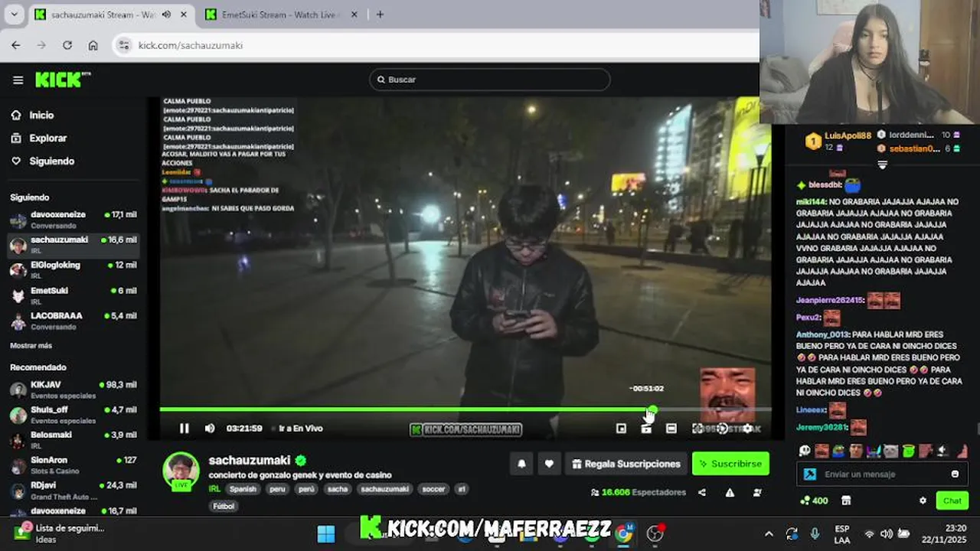Open recommended channel SionAron

point(73,465)
